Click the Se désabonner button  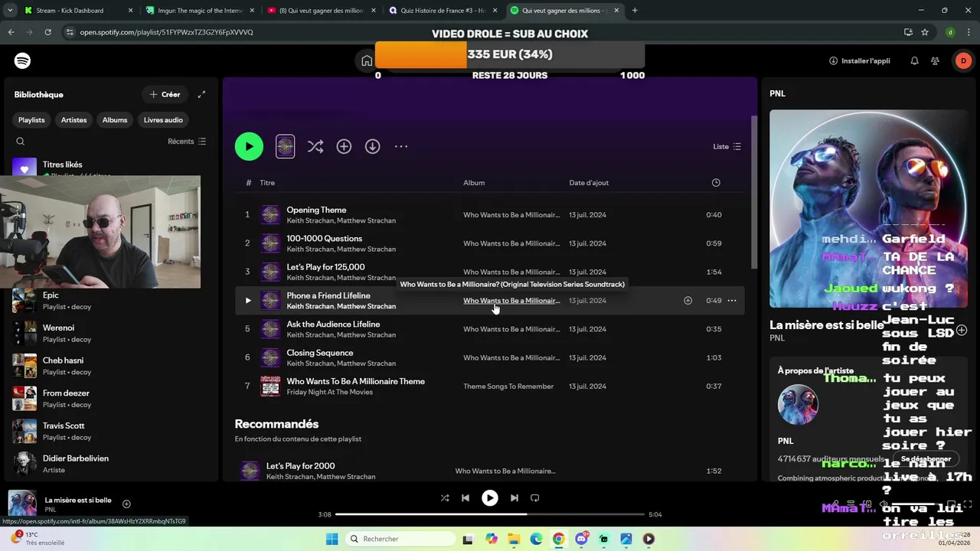tap(926, 458)
